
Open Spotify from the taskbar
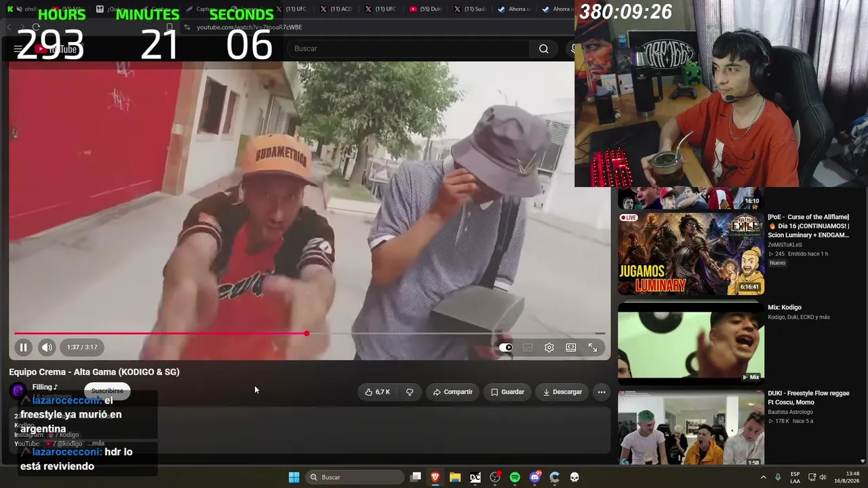pyautogui.click(x=515, y=477)
